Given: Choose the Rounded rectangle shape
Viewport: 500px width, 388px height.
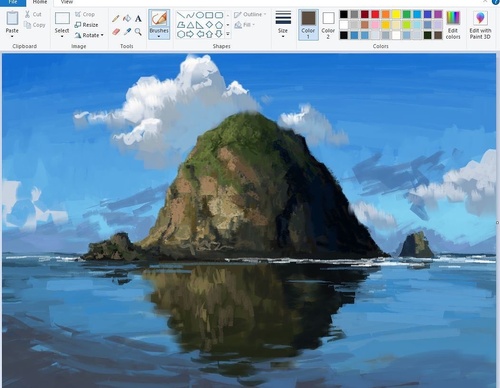Looking at the screenshot, I should click(x=219, y=15).
